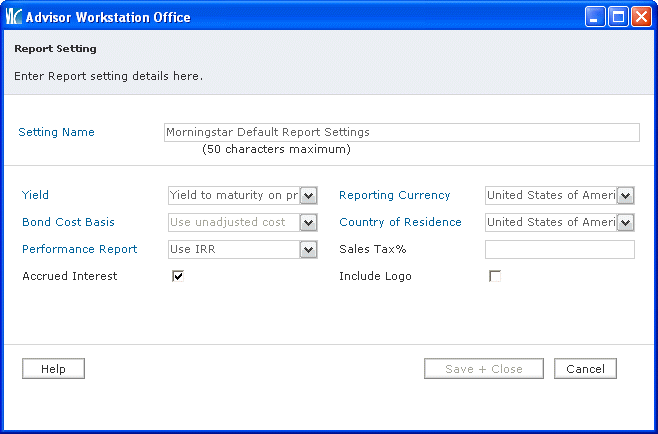Minimize the Advisor Workstation Office window
The image size is (658, 434).
point(596,17)
